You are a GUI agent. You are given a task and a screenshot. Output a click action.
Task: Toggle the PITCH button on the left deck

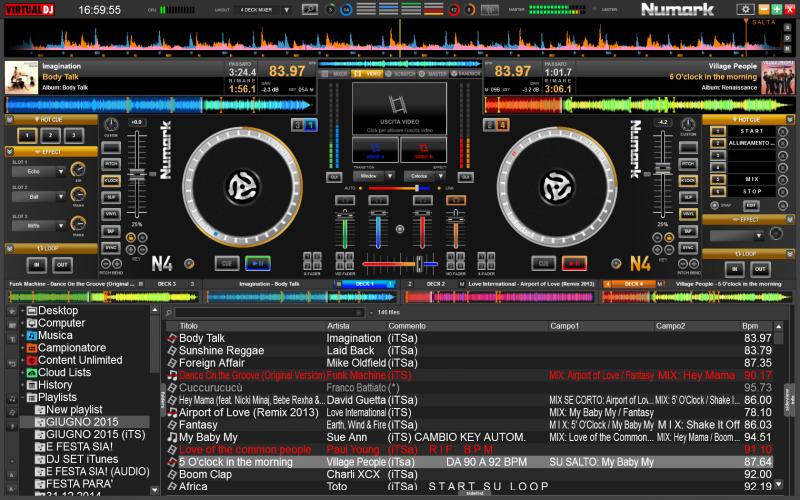(111, 164)
